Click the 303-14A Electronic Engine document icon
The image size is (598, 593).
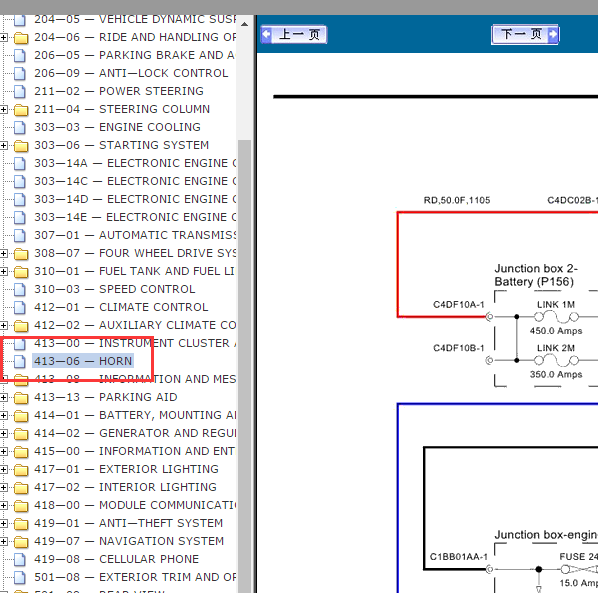coord(20,164)
